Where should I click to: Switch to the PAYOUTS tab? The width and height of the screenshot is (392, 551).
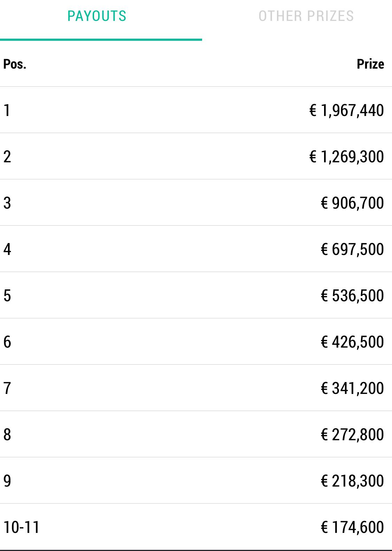tap(97, 16)
